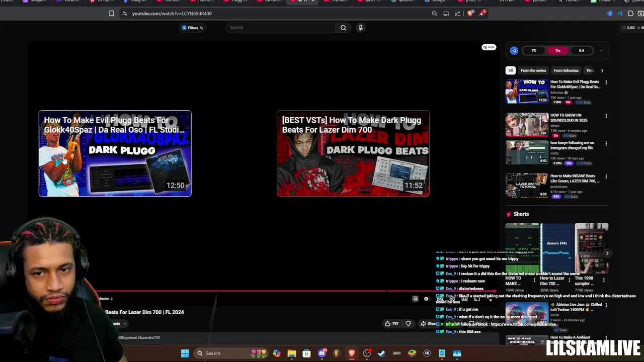Open options for Ableton Live Jam video
The image size is (644, 362).
click(x=606, y=305)
